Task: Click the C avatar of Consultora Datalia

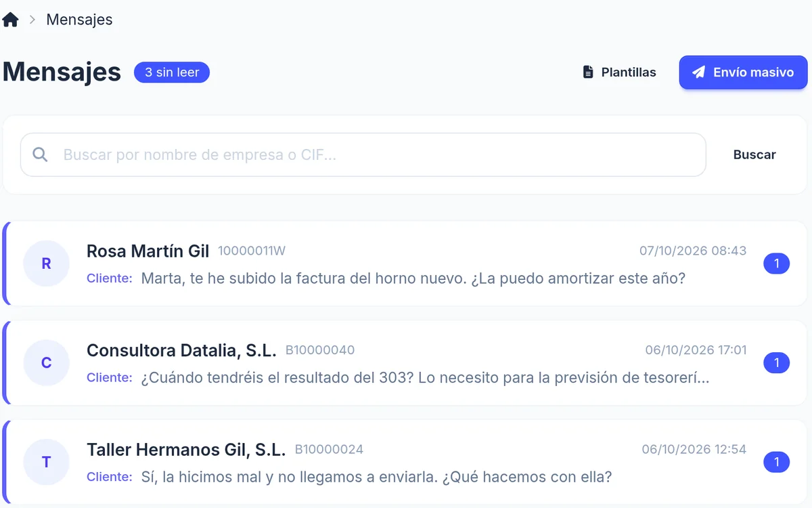Action: [46, 363]
